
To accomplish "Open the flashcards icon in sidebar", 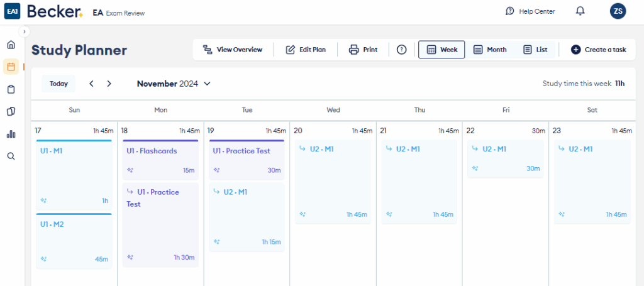I will pos(11,112).
